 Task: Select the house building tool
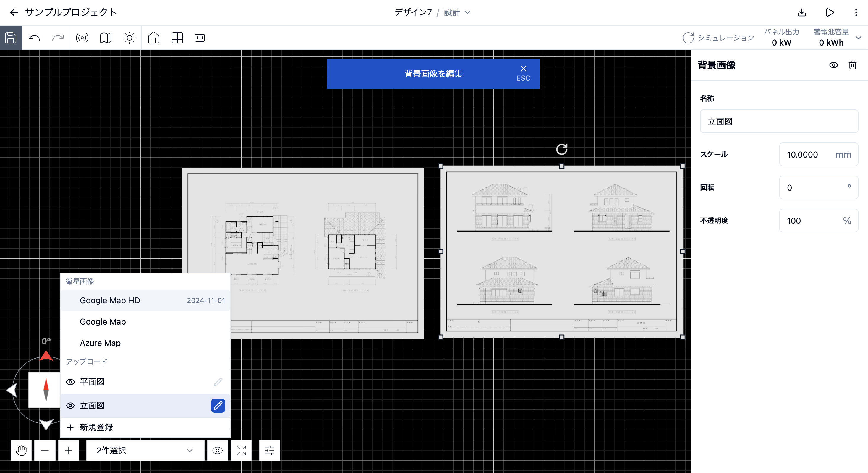pyautogui.click(x=154, y=38)
